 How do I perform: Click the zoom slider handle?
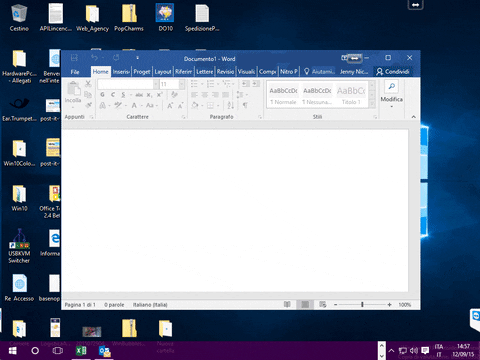coord(362,304)
